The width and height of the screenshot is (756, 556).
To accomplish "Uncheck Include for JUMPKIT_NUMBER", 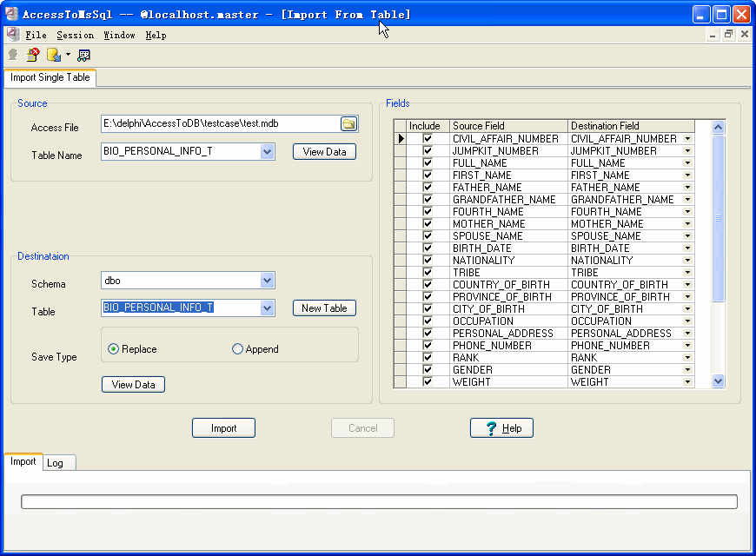I will [428, 150].
